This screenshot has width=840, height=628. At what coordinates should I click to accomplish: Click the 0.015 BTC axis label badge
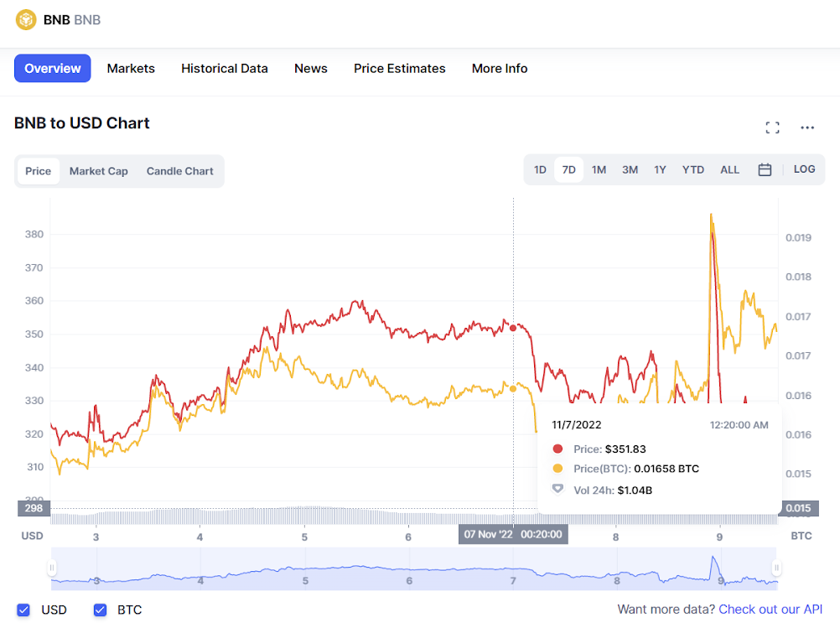click(798, 508)
